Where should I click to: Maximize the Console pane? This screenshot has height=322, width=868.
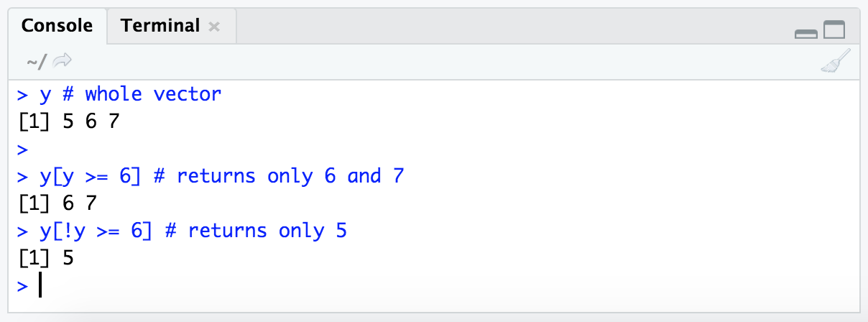[834, 30]
